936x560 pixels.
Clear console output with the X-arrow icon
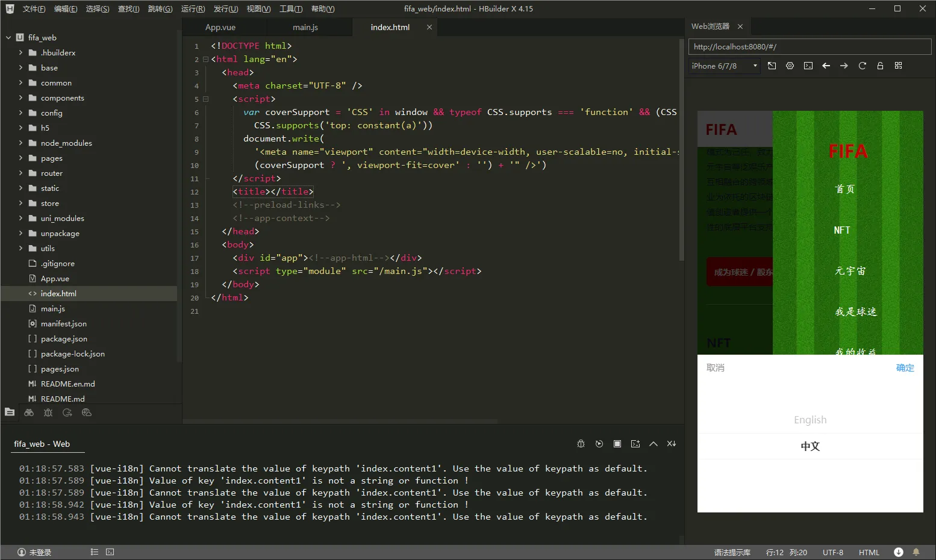(x=671, y=444)
